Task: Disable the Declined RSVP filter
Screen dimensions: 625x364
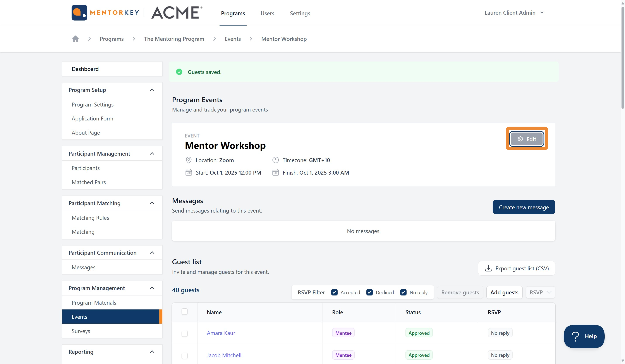Action: pos(369,292)
